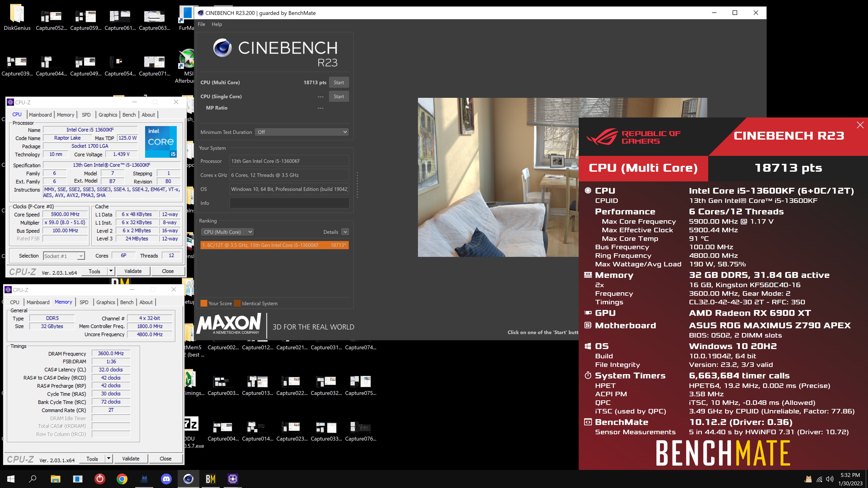
Task: Click the rendered room image preview
Action: [498, 178]
